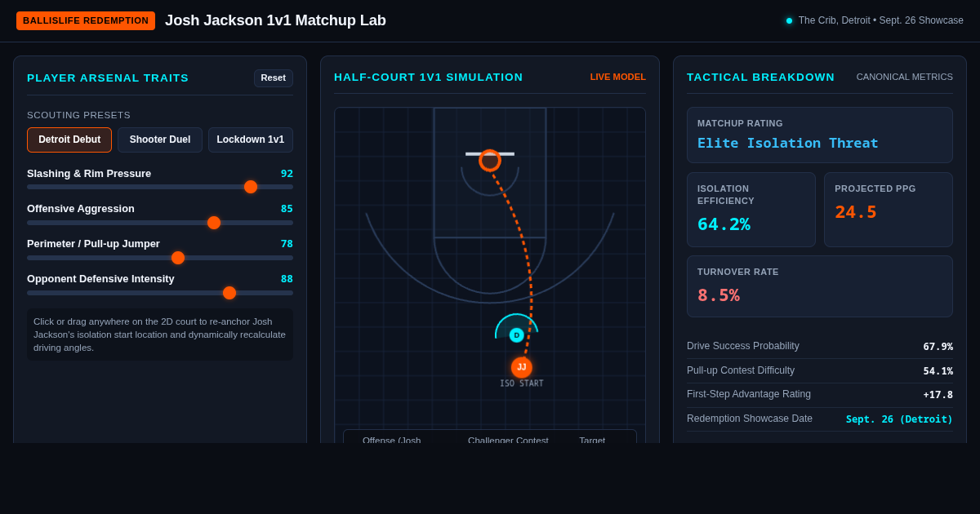Image resolution: width=980 pixels, height=514 pixels.
Task: Click the PLAYER ARSENAL TRAITS heading
Action: [x=108, y=78]
